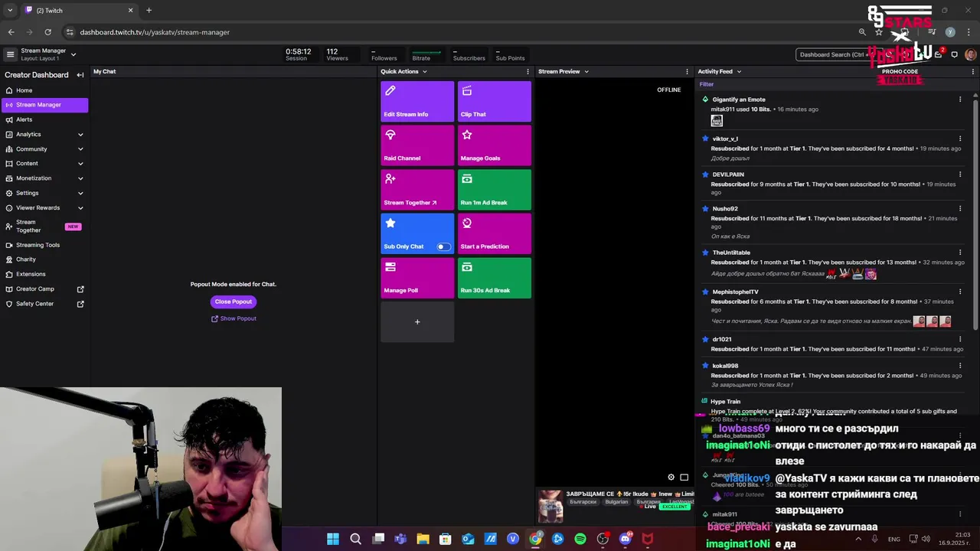Open options for Gigantify an Emote event
The image size is (980, 551).
(x=960, y=99)
